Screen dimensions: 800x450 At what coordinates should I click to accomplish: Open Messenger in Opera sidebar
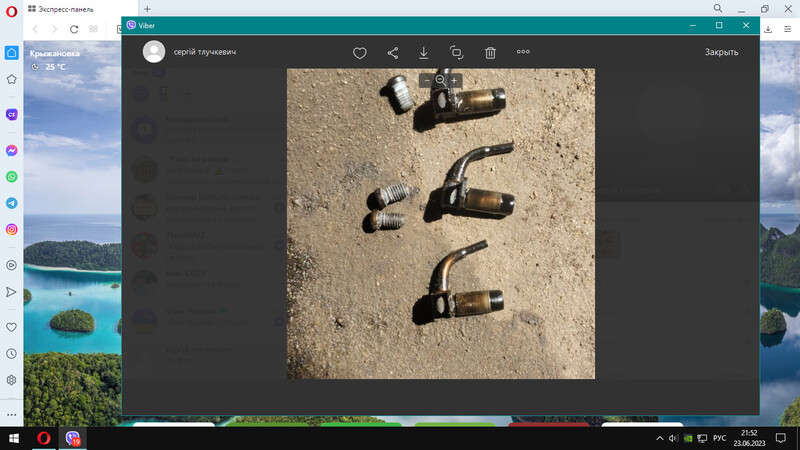click(x=12, y=151)
